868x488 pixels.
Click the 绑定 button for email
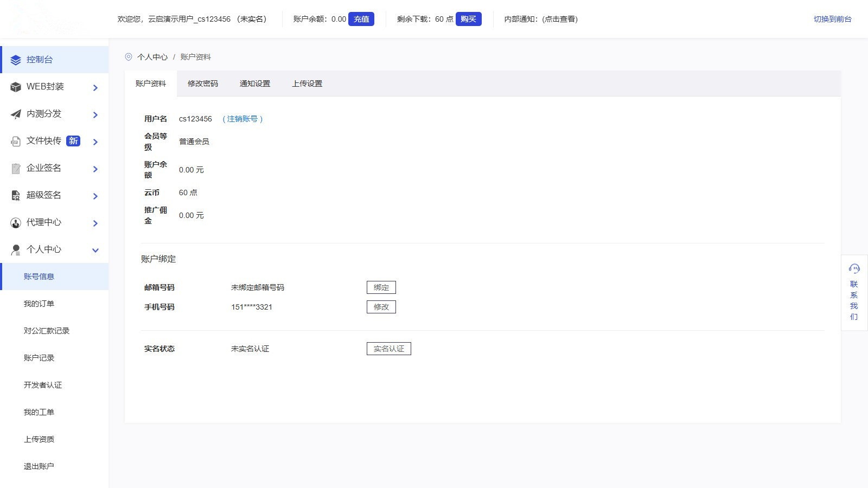381,287
